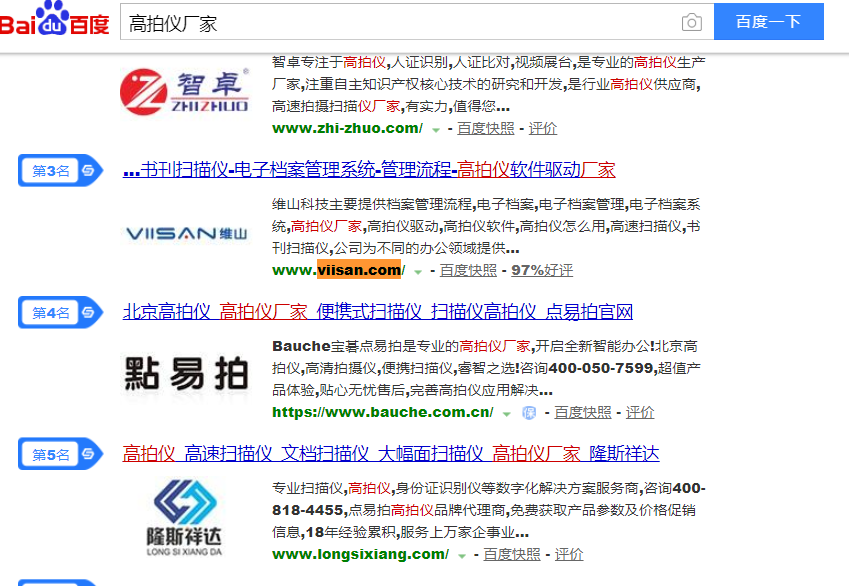Image resolution: width=849 pixels, height=586 pixels.
Task: Open 评价 for bauche.com.cn result
Action: [x=640, y=413]
